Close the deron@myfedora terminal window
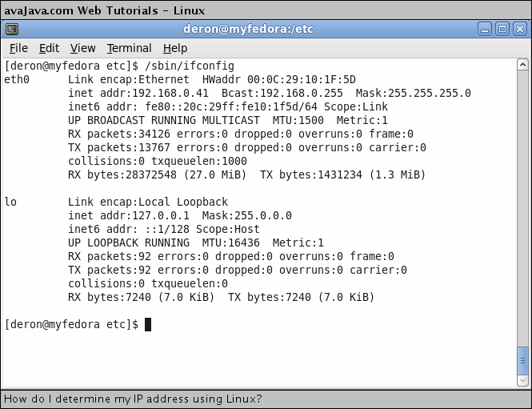Viewport: 532px width, 409px height. [520, 29]
